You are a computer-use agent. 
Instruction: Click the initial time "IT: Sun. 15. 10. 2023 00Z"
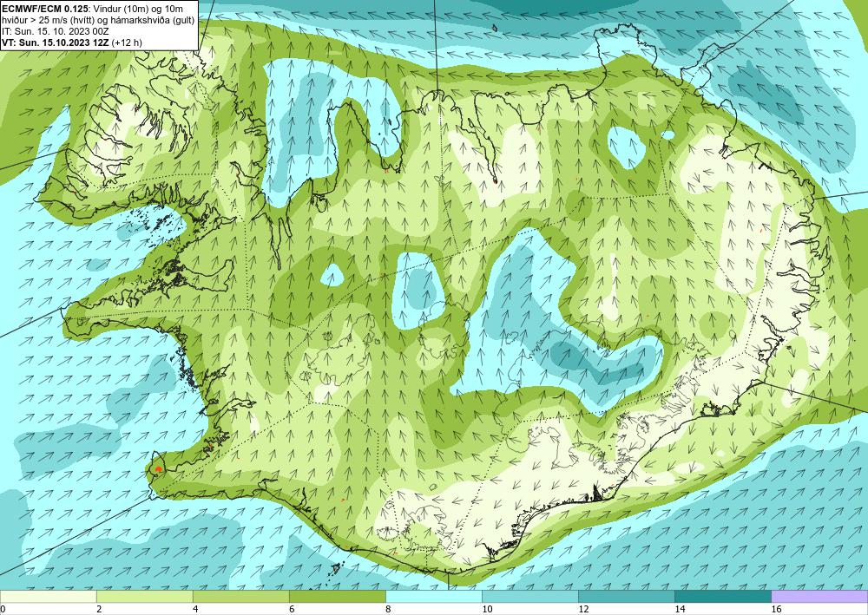(x=56, y=31)
